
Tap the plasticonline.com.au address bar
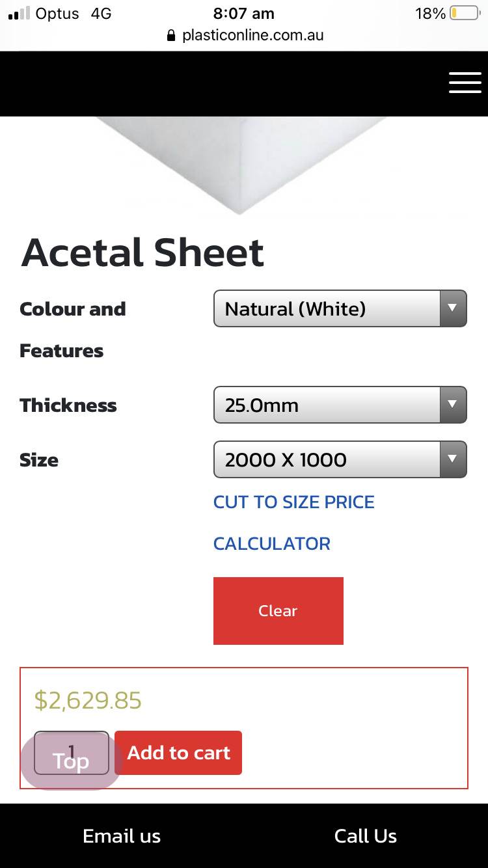coord(252,36)
